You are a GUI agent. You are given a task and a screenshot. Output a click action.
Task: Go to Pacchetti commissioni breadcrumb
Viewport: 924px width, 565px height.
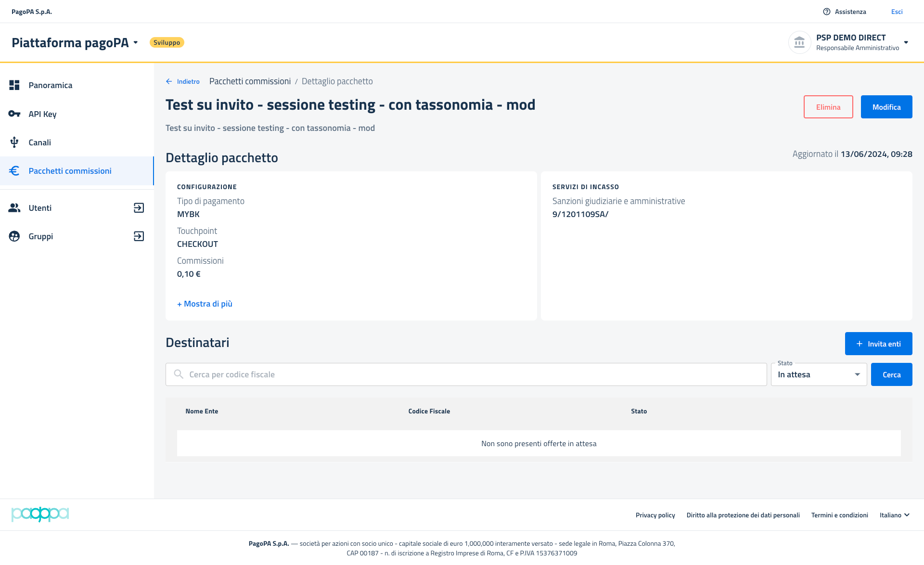[250, 81]
